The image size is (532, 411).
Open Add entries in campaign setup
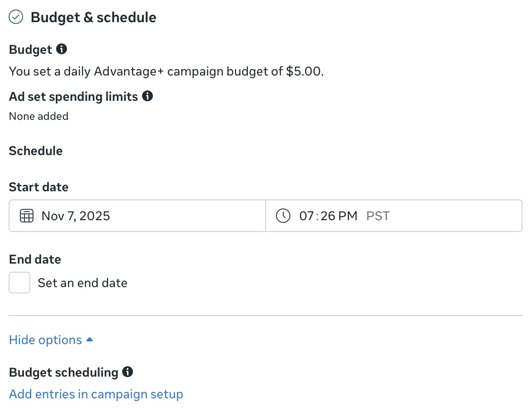pos(96,394)
